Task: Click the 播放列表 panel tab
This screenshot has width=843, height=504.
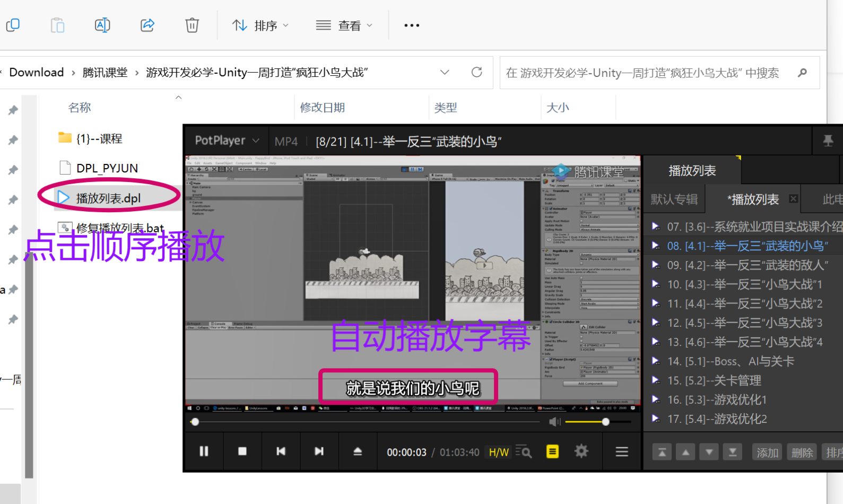Action: pos(692,171)
